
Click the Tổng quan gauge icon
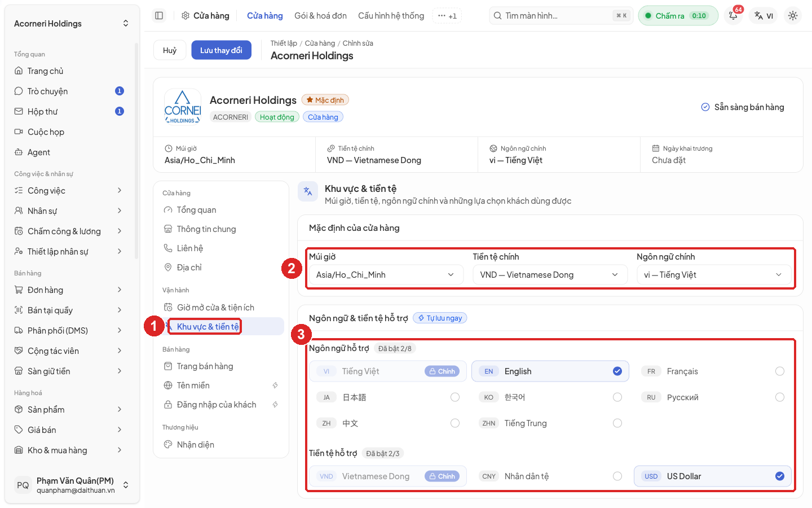(x=168, y=210)
